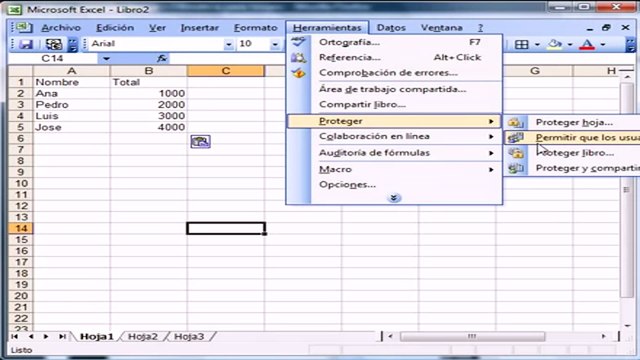This screenshot has width=640, height=360.
Task: Select Proteger hoja in submenu
Action: pyautogui.click(x=572, y=122)
